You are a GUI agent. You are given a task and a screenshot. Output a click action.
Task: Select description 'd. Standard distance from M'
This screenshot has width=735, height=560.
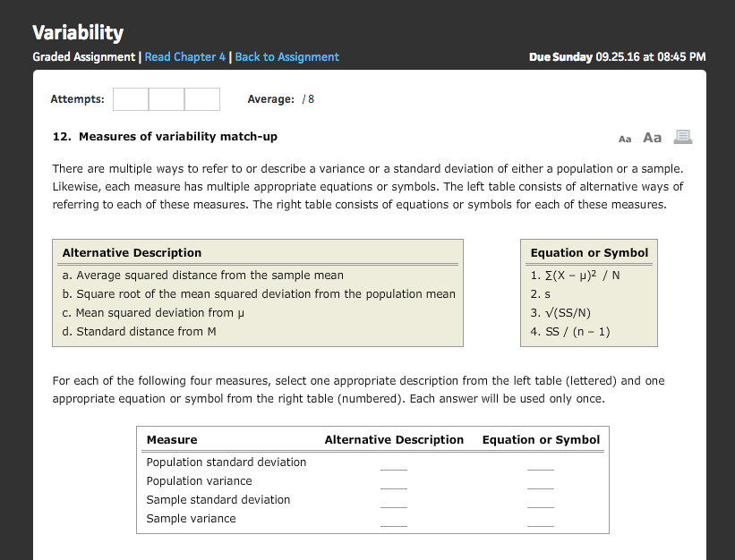[x=142, y=331]
